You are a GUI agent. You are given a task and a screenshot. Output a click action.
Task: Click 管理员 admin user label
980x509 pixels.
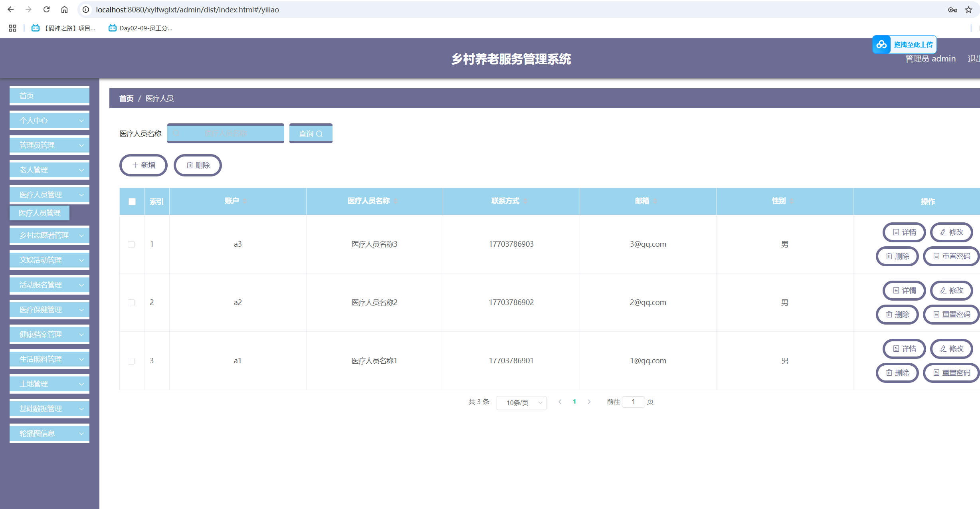pos(930,59)
